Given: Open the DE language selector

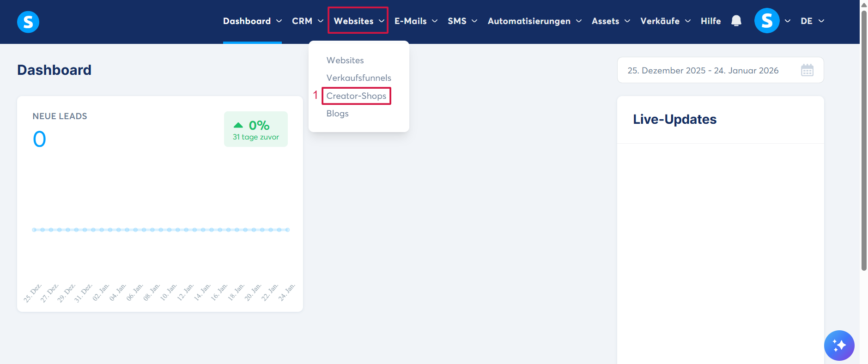Looking at the screenshot, I should pos(812,21).
